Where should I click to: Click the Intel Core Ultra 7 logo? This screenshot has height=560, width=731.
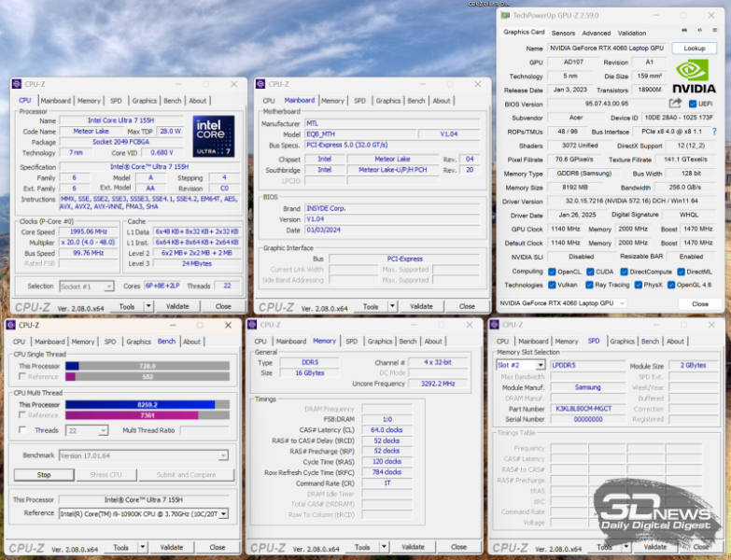(214, 136)
